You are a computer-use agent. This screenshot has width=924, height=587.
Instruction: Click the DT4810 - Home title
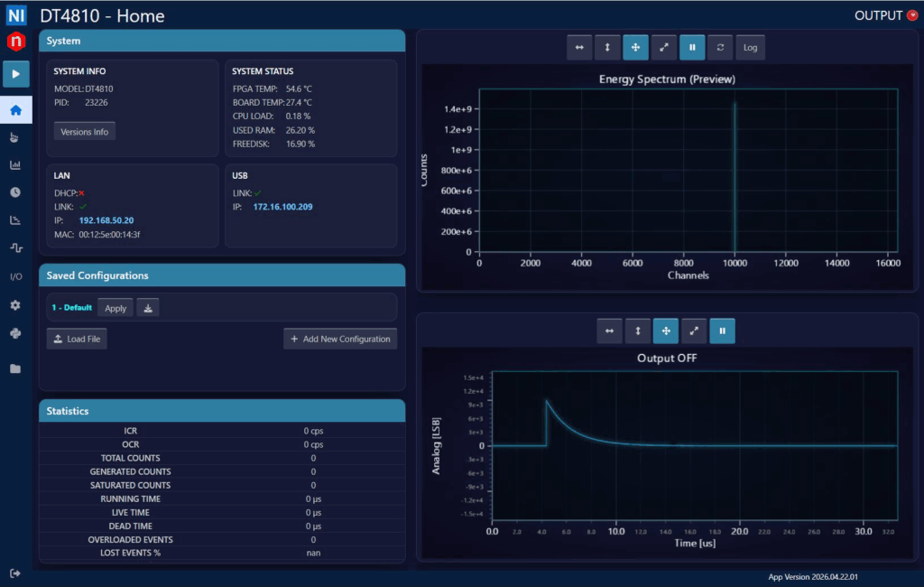point(103,16)
